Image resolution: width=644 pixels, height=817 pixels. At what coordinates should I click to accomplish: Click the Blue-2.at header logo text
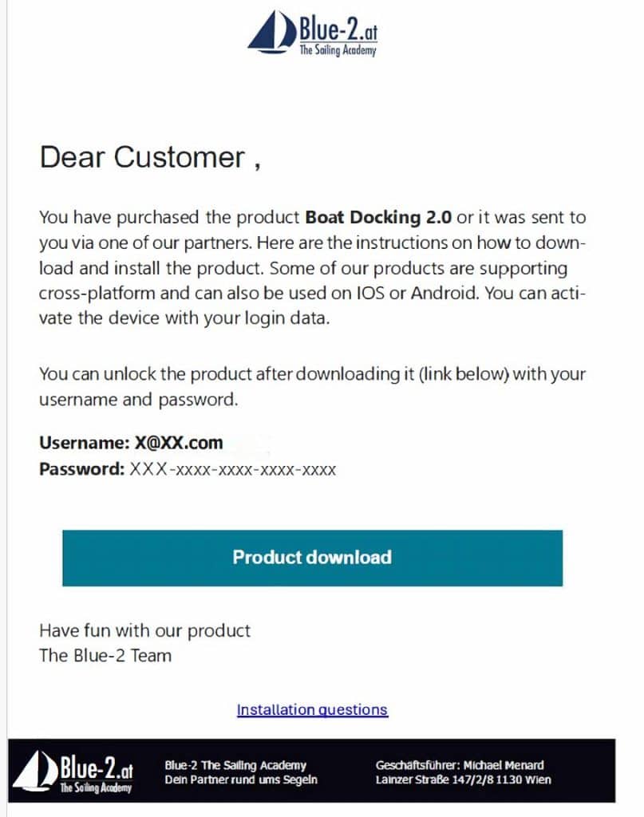click(337, 29)
